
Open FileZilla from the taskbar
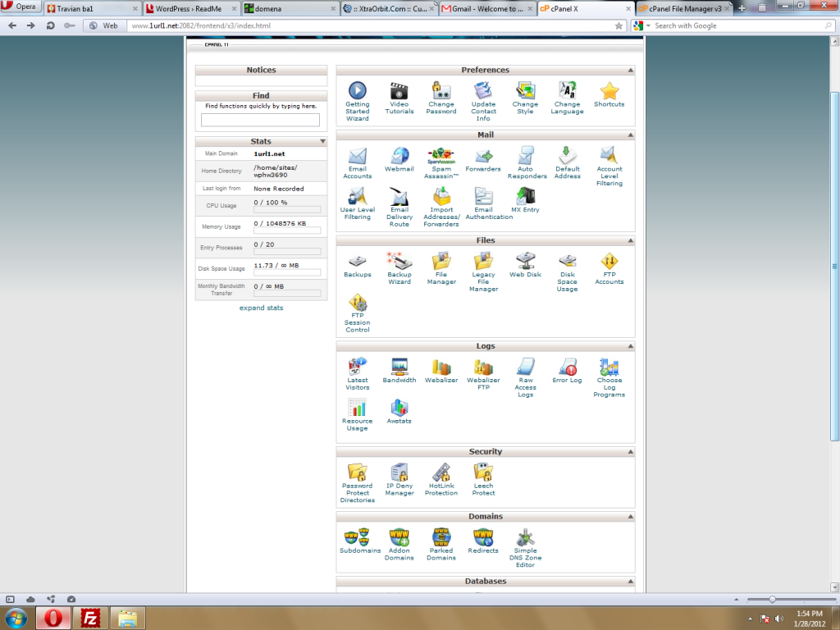90,619
